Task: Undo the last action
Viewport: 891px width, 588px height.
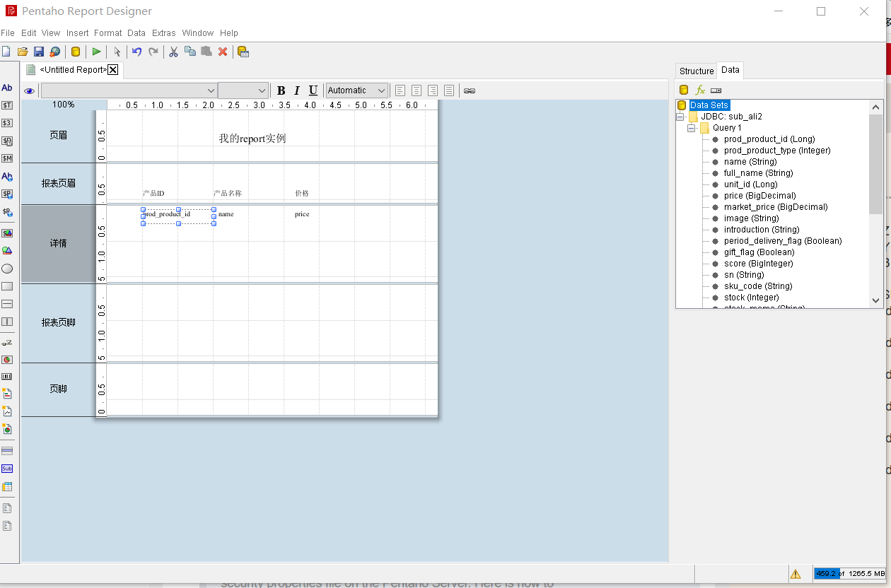Action: 137,52
